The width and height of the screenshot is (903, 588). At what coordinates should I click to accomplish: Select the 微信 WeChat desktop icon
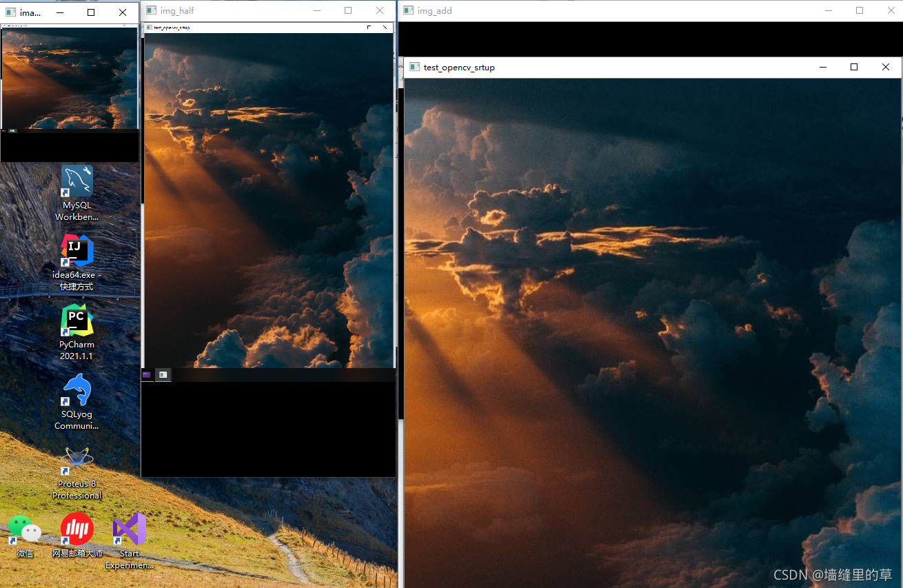(25, 536)
